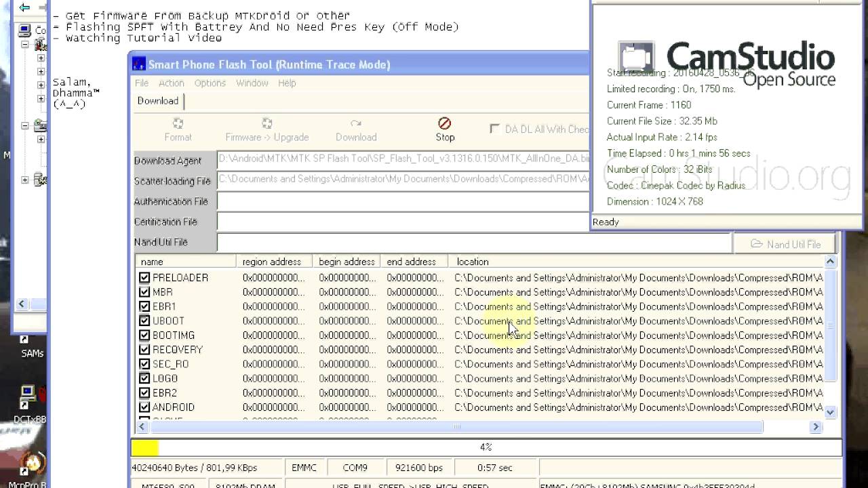868x488 pixels.
Task: Select the ANDROID row location path
Action: [639, 407]
